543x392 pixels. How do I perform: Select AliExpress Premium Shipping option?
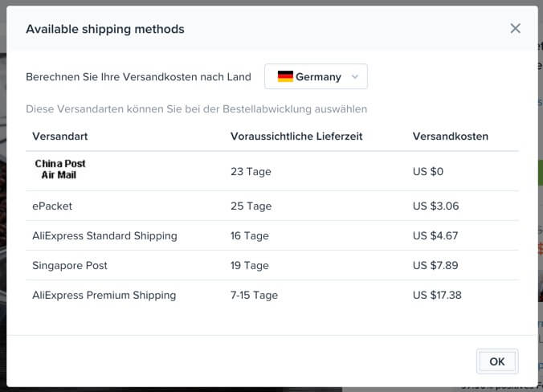[x=271, y=296]
